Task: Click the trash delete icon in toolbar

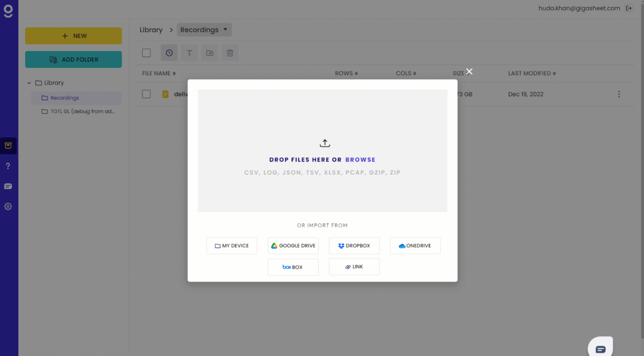Action: pos(230,53)
